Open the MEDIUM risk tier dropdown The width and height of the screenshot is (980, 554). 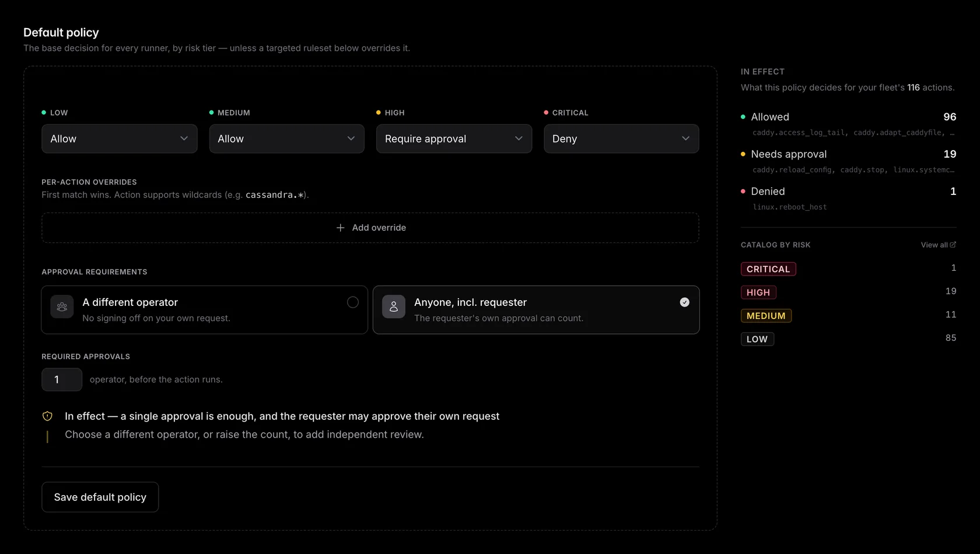(286, 138)
